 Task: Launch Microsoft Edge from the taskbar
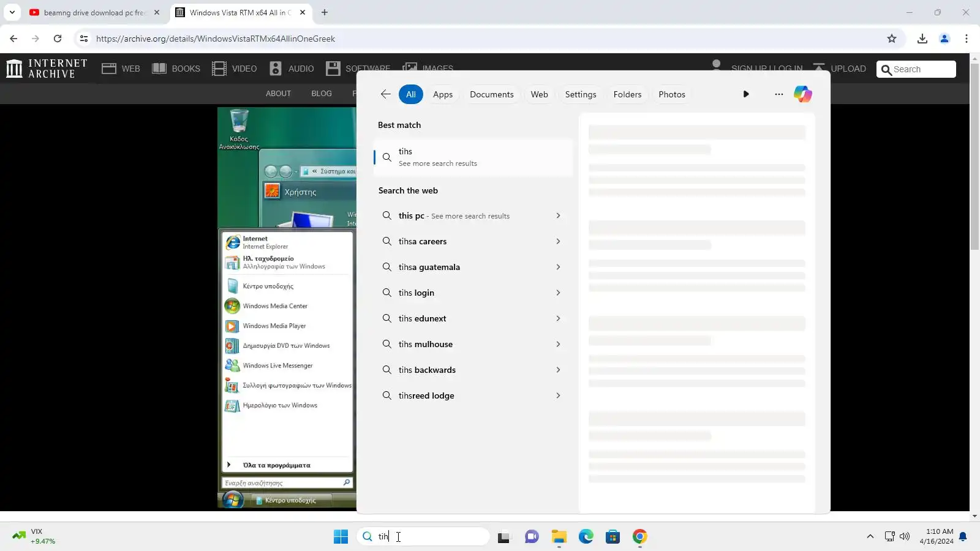coord(586,537)
